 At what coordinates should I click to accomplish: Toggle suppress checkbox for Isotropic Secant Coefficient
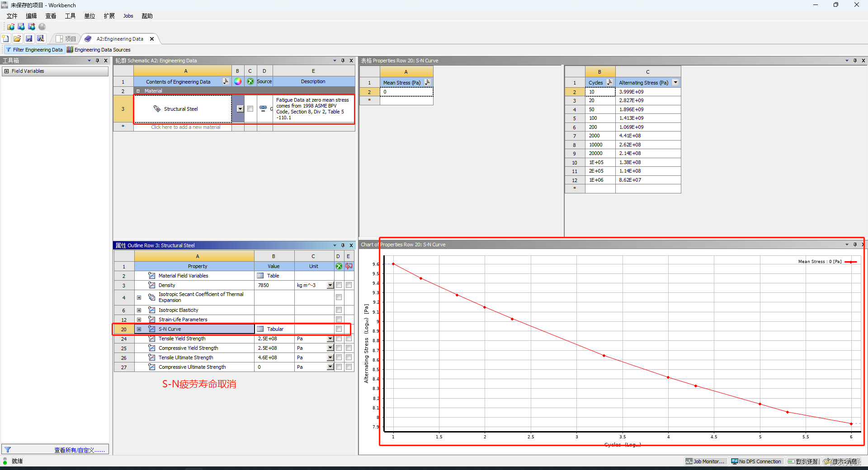click(339, 297)
